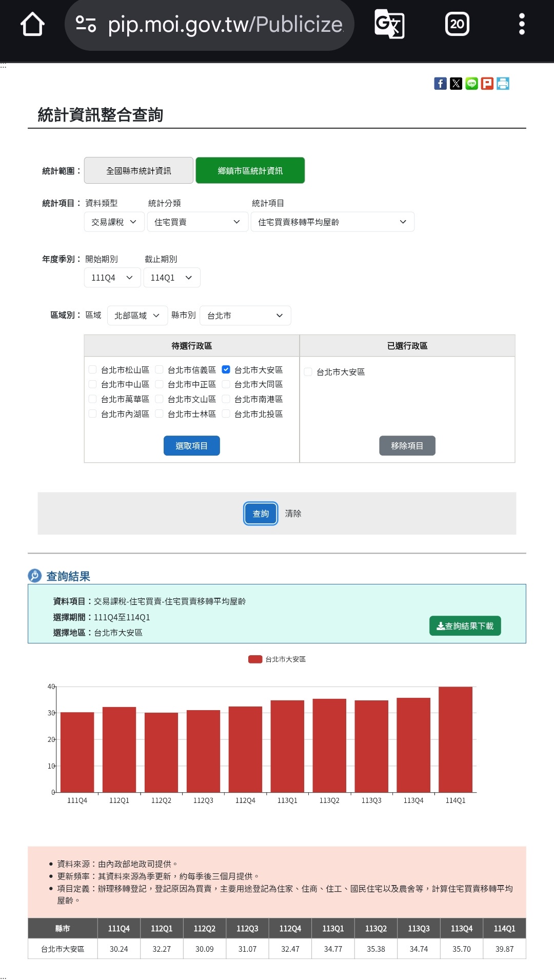The height and width of the screenshot is (980, 554).
Task: Open the browser three-dot overflow menu
Action: [522, 24]
